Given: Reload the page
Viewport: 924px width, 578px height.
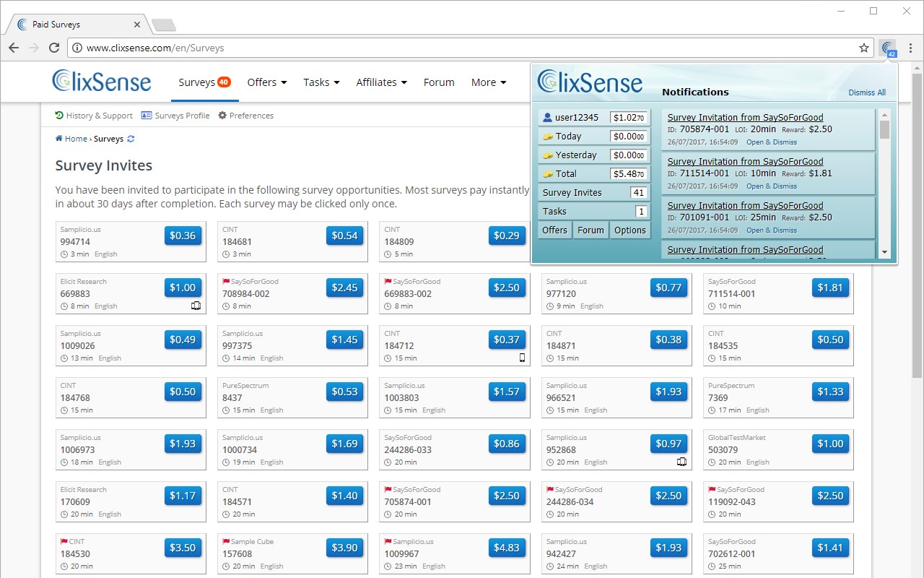Looking at the screenshot, I should [54, 48].
